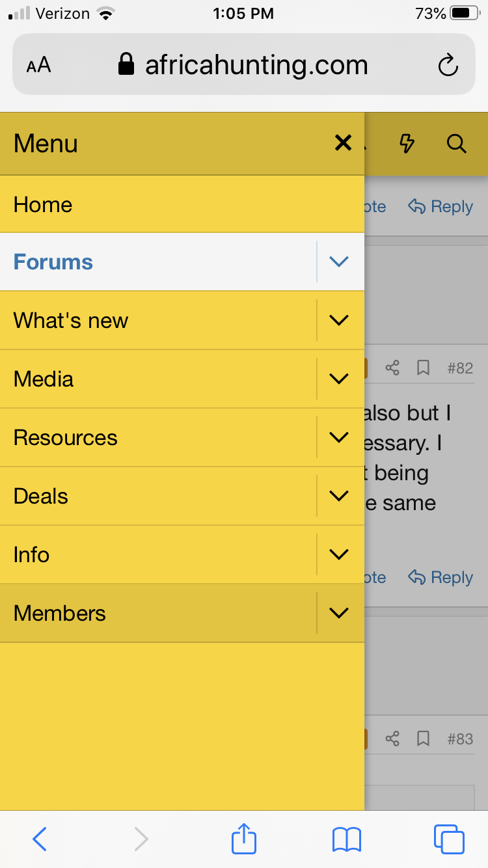Expand the Media submenu chevron
488x868 pixels.
pos(340,379)
